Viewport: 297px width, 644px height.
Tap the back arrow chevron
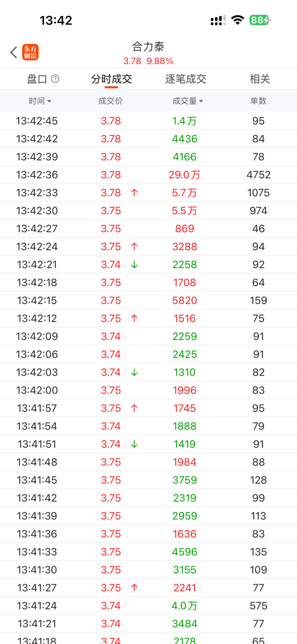[x=14, y=52]
